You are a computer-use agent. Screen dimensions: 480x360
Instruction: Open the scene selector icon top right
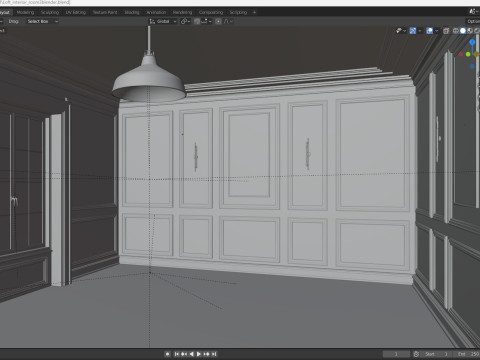coord(473,11)
